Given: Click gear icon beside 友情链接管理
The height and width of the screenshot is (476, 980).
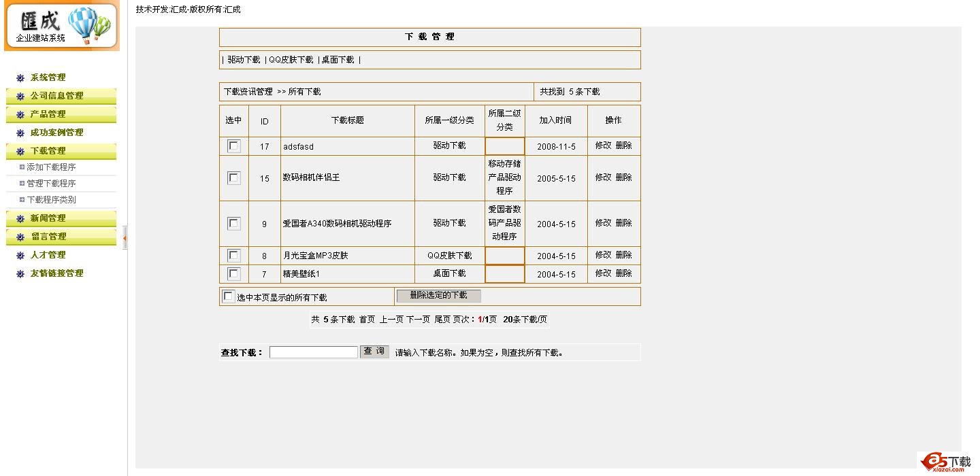Looking at the screenshot, I should (x=20, y=274).
